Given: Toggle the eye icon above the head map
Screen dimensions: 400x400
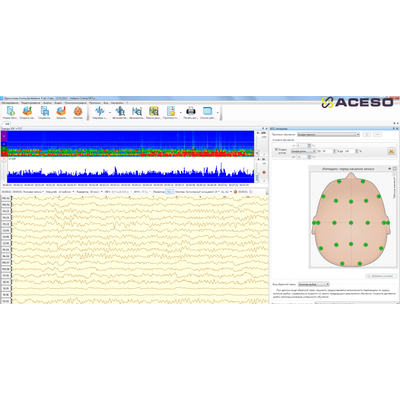Looking at the screenshot, I should pyautogui.click(x=390, y=169).
